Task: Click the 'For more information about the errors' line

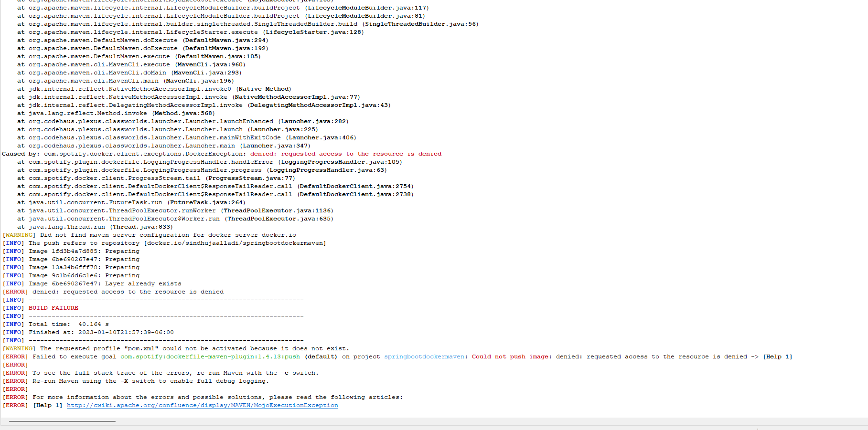Action: (203, 397)
